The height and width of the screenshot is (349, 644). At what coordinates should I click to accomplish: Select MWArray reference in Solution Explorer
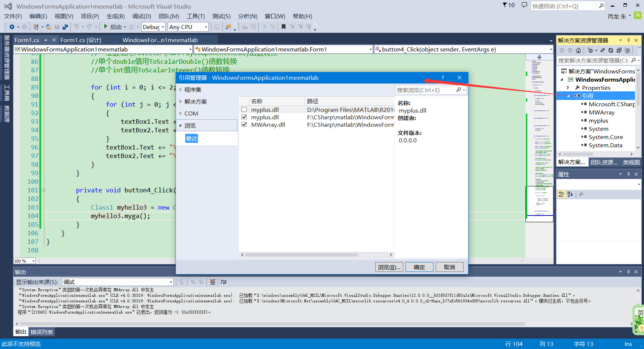(x=602, y=112)
